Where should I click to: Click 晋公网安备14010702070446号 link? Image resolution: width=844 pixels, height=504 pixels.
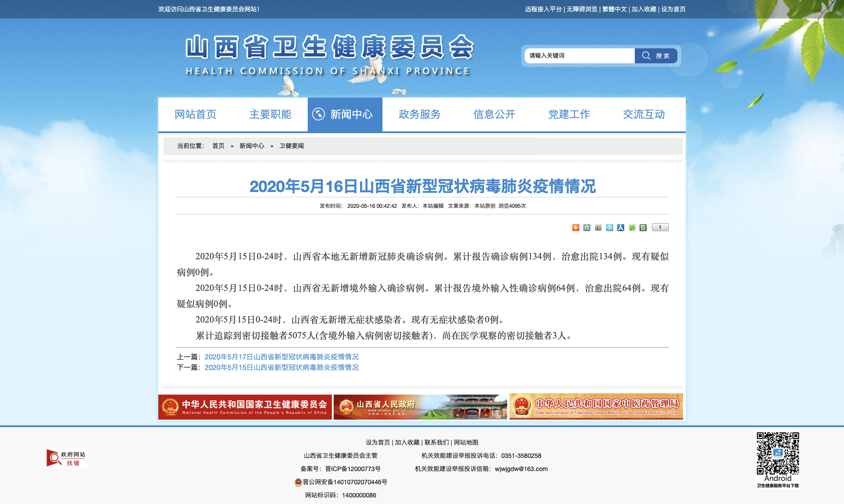pos(345,482)
